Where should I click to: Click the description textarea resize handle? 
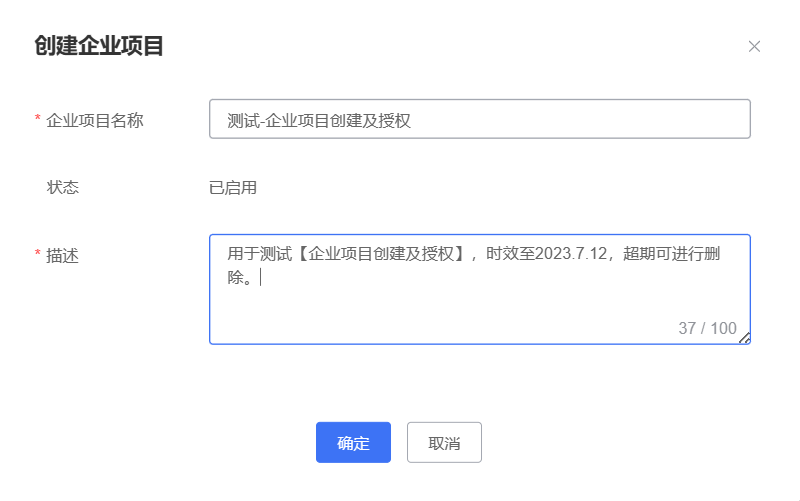coord(744,338)
